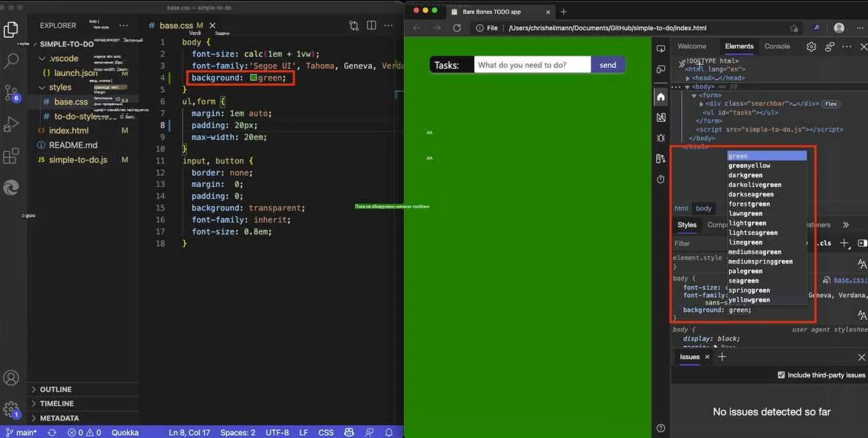Split the editor using the split icon
The image size is (868, 438).
pyautogui.click(x=371, y=25)
